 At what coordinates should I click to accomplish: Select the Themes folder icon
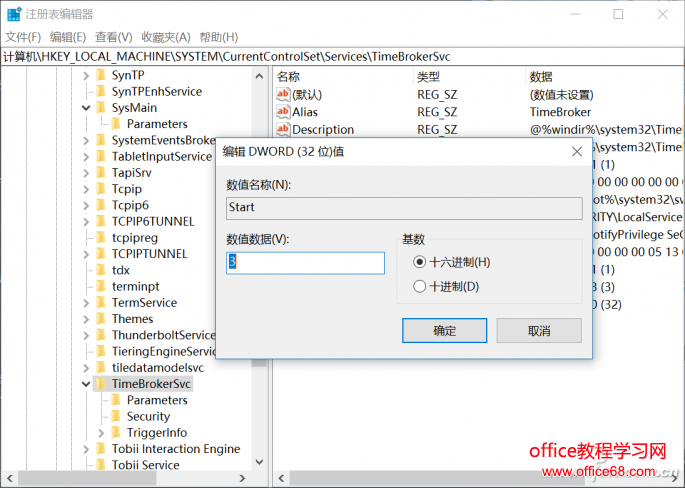101,318
